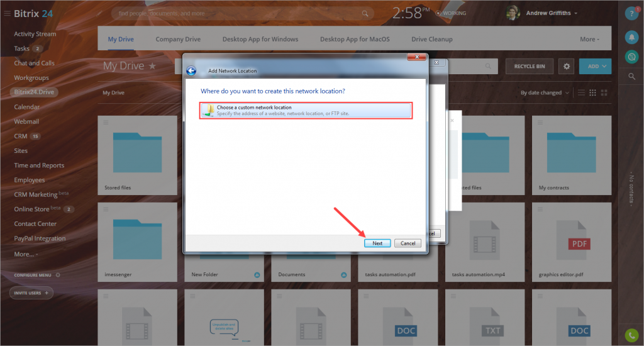Open menu handle on My contracts tile

[x=540, y=123]
